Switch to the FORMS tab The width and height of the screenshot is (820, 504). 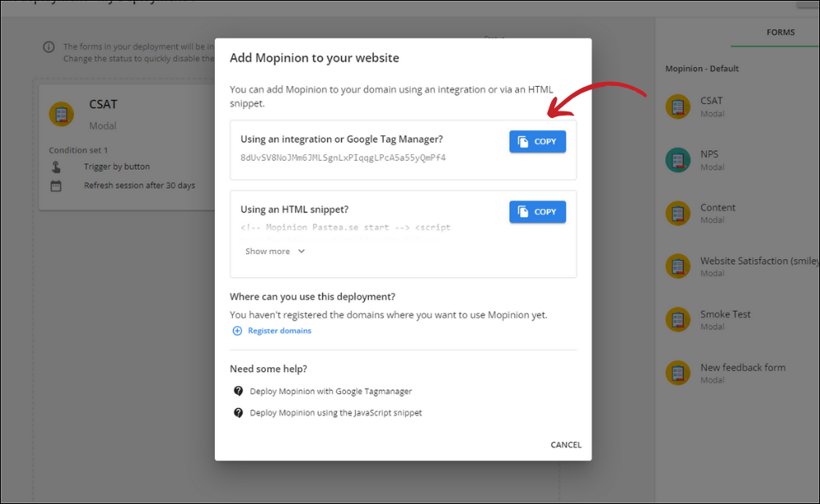coord(780,33)
